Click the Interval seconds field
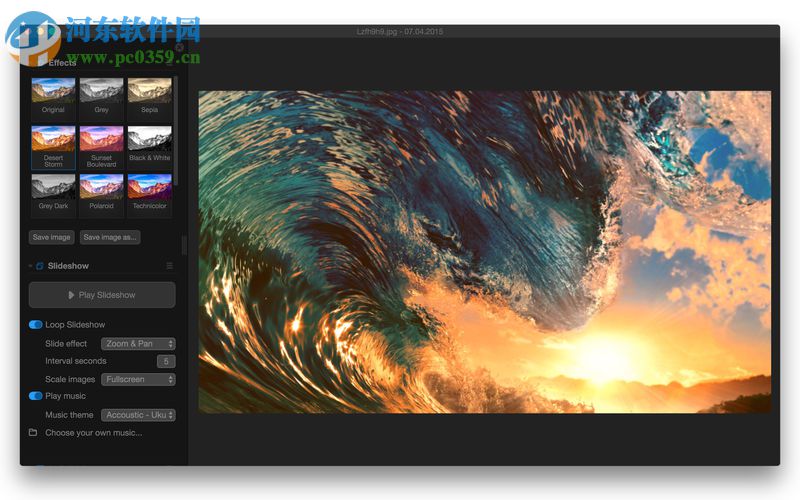800x500 pixels. click(x=166, y=361)
